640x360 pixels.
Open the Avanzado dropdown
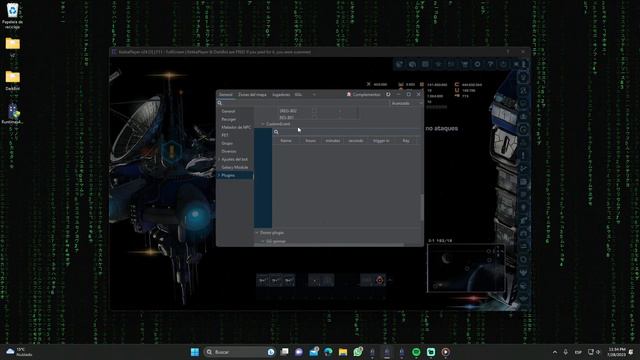(406, 103)
